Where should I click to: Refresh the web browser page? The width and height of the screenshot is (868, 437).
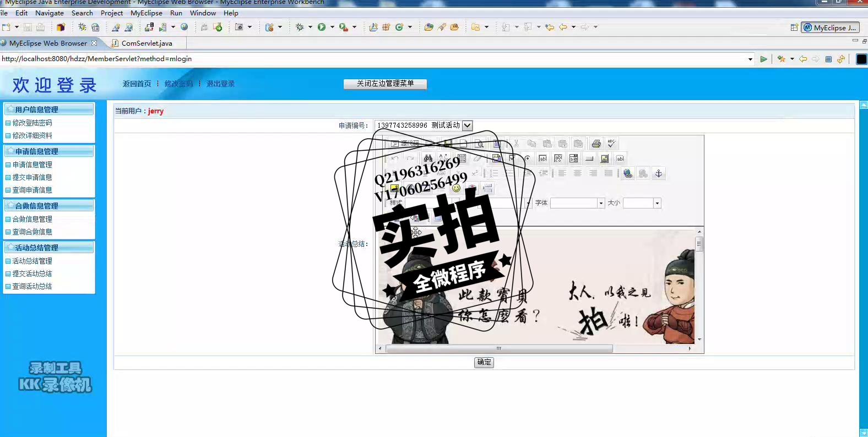point(841,59)
